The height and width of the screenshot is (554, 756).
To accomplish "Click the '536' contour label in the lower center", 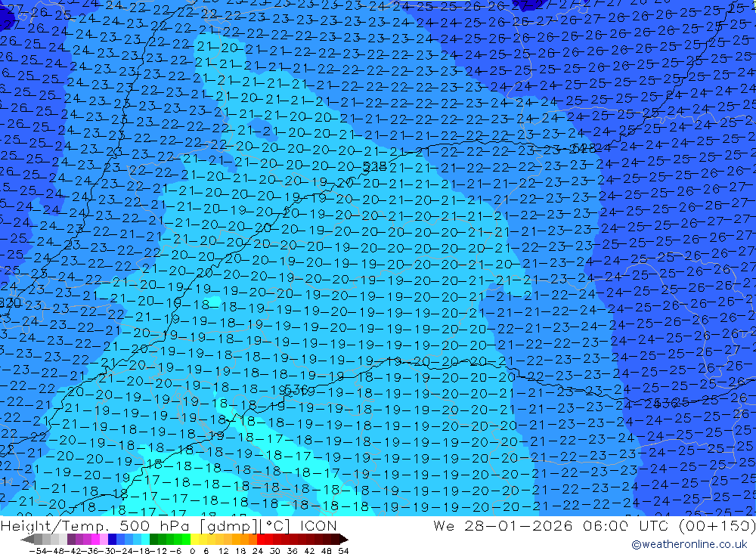I will pyautogui.click(x=296, y=389).
